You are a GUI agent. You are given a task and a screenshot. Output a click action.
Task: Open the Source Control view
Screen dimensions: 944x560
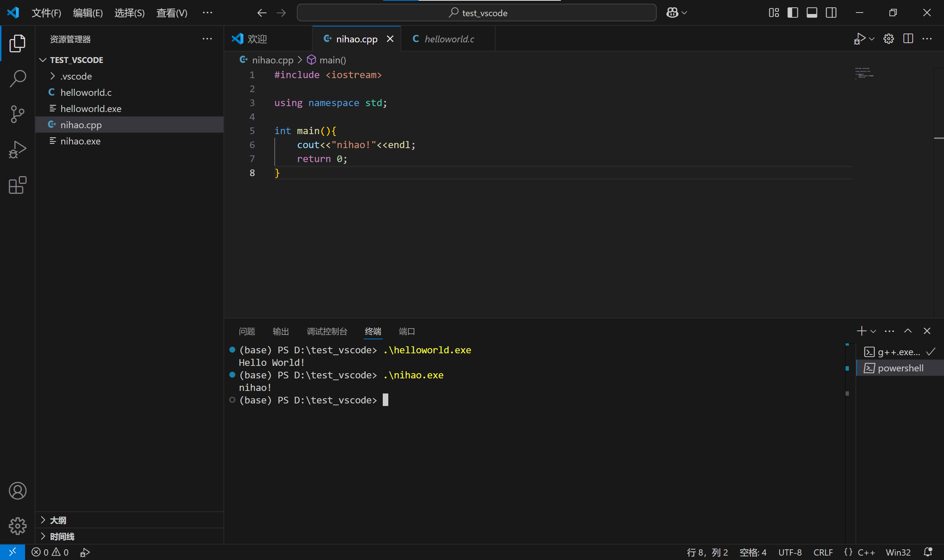coord(17,114)
